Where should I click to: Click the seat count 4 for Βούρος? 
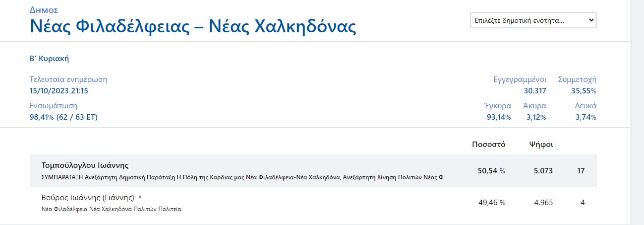pos(582,203)
